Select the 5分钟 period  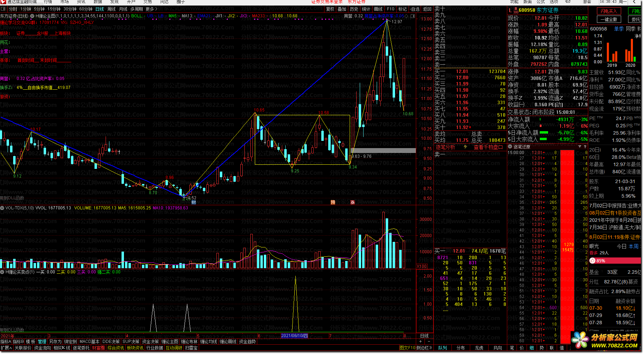coord(39,9)
